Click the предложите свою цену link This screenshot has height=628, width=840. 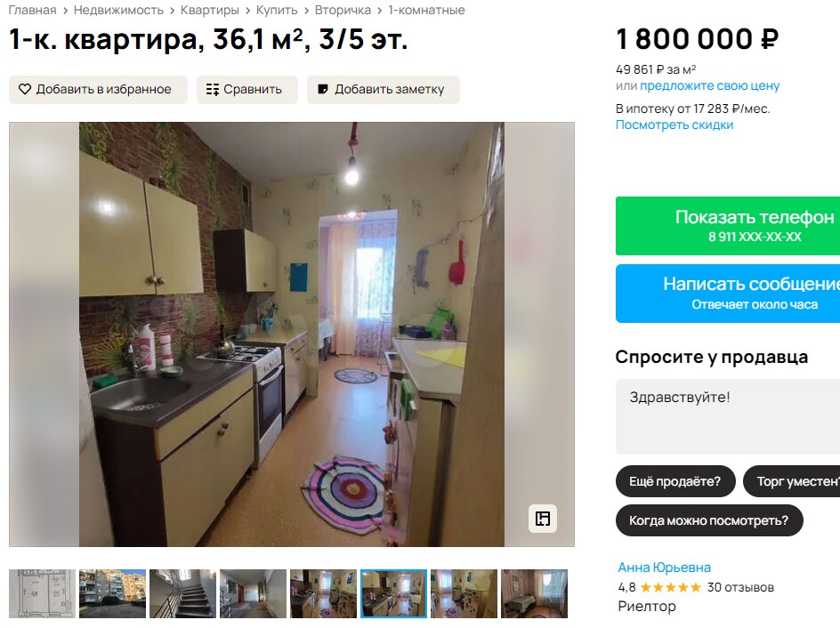[x=710, y=85]
